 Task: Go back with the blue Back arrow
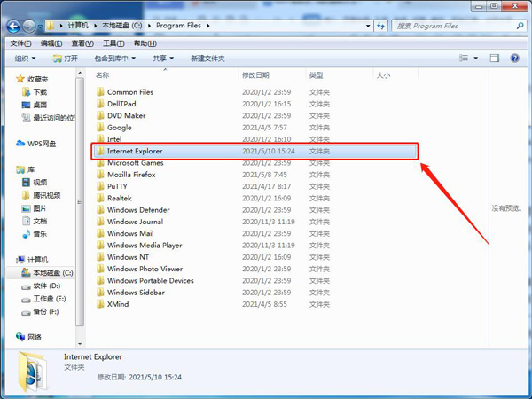13,26
